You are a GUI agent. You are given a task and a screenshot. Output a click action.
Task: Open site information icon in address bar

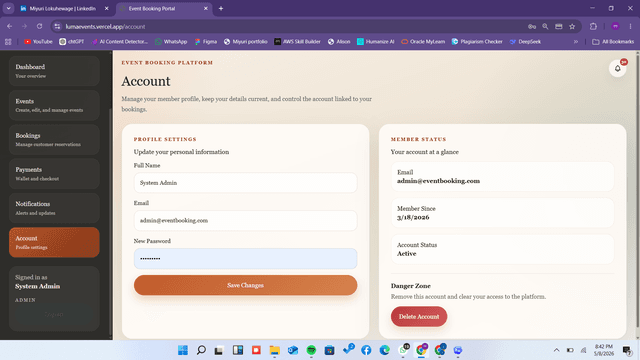tap(58, 27)
